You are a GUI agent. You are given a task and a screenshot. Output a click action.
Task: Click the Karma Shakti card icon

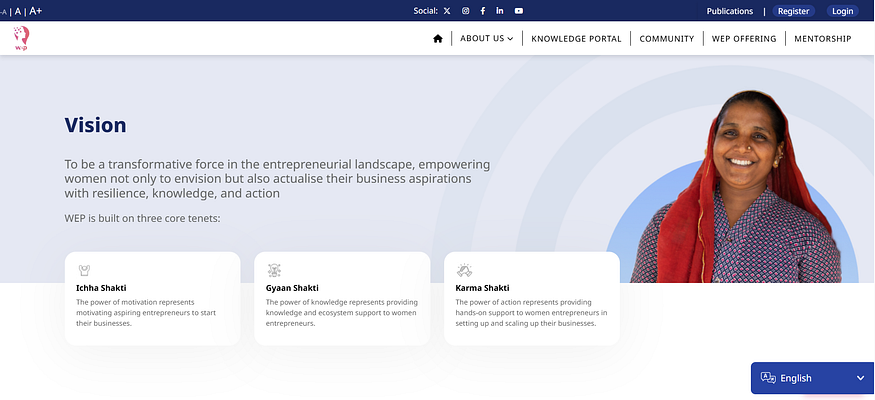464,270
